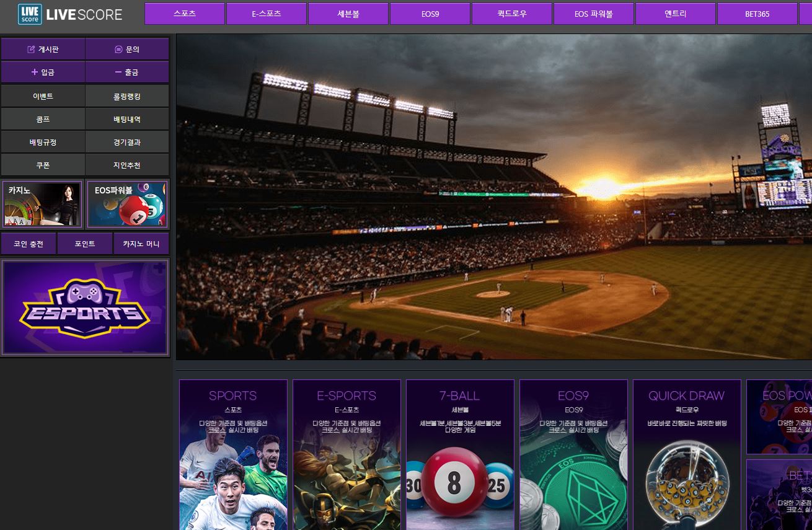The width and height of the screenshot is (812, 530).
Task: Open the 카지노 casino banner
Action: (42, 204)
